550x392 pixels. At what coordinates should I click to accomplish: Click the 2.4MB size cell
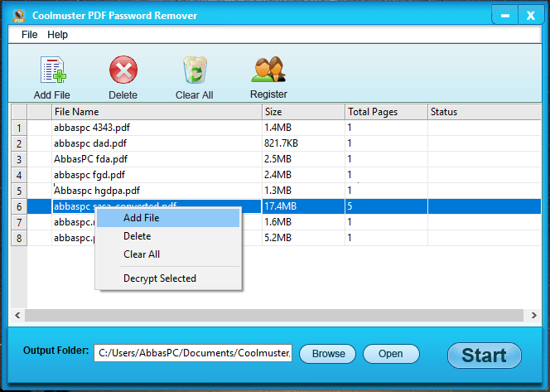(x=303, y=175)
